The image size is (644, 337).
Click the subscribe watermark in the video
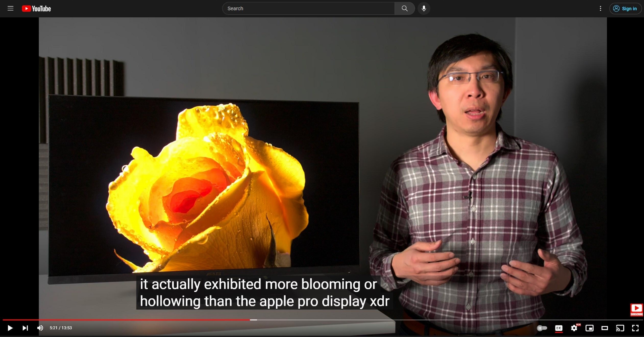[636, 310]
